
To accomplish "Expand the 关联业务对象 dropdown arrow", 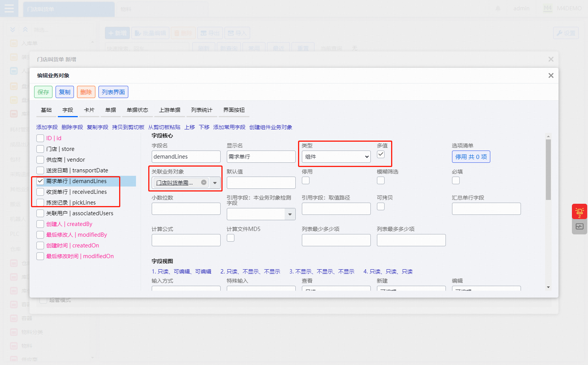I will (x=215, y=183).
